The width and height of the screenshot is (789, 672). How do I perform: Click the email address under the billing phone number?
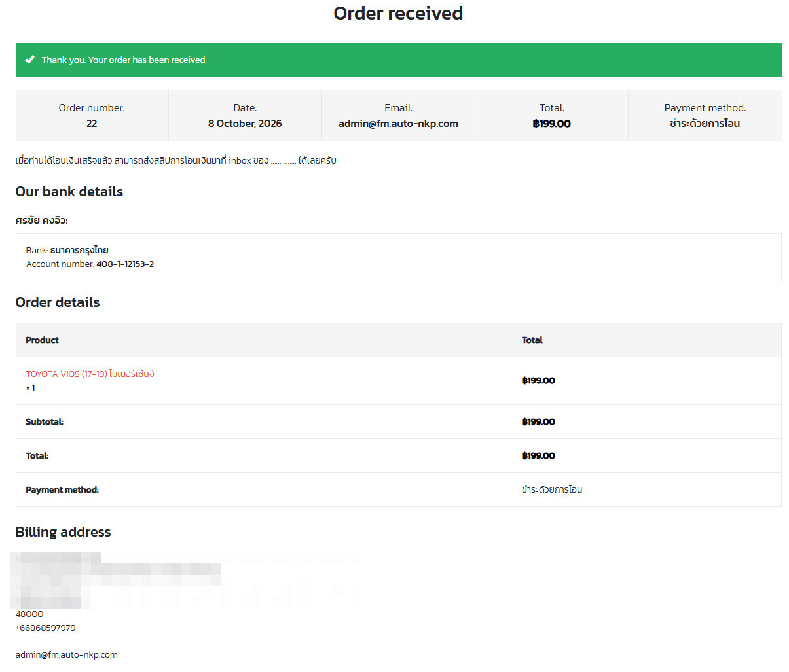67,655
